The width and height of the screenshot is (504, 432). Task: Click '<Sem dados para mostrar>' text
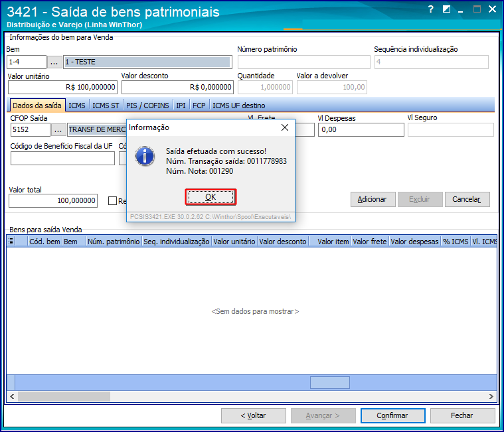point(255,311)
